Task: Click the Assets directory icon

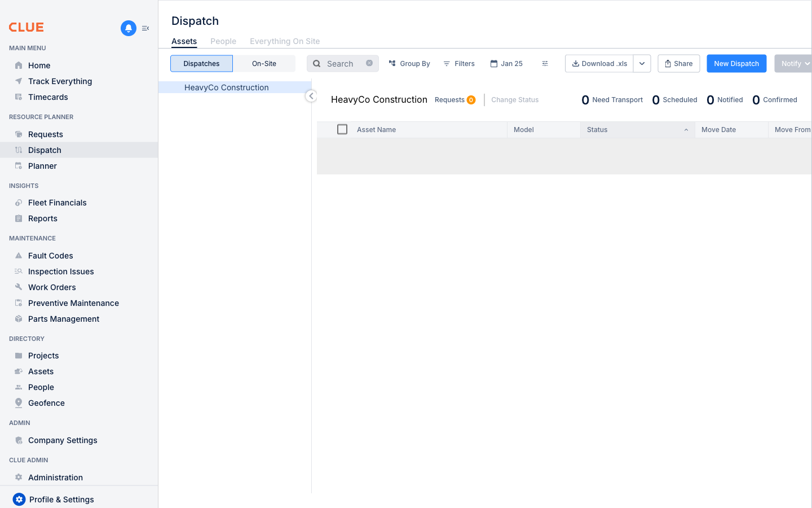Action: click(19, 371)
